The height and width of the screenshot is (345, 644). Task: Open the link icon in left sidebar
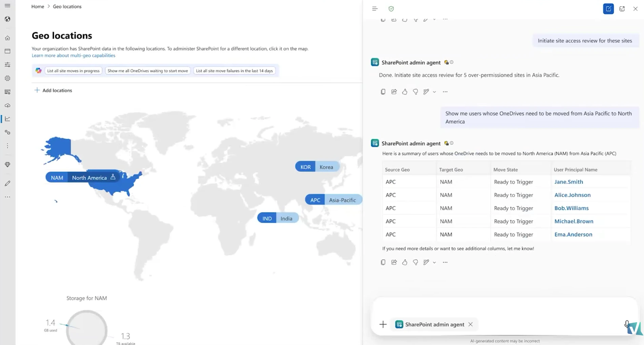tap(7, 132)
